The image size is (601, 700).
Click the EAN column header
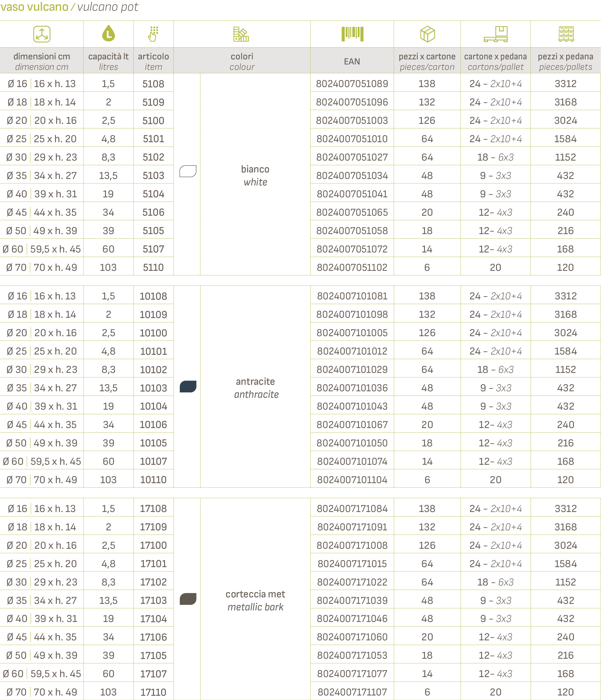pos(352,61)
